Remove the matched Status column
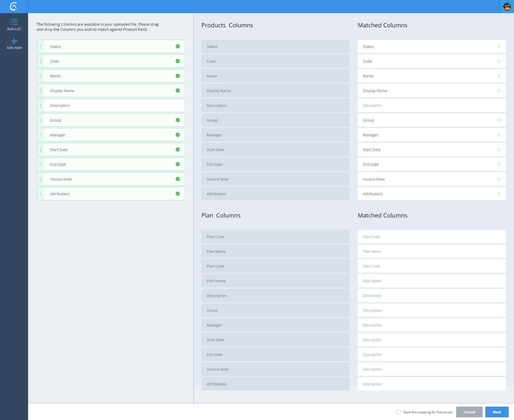This screenshot has width=514, height=420. 499,47
